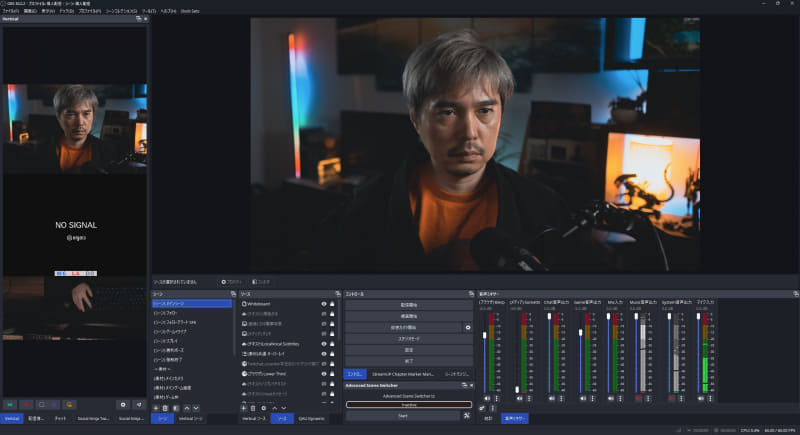Open the Dock Sets menu
The image size is (800, 435).
pyautogui.click(x=191, y=11)
